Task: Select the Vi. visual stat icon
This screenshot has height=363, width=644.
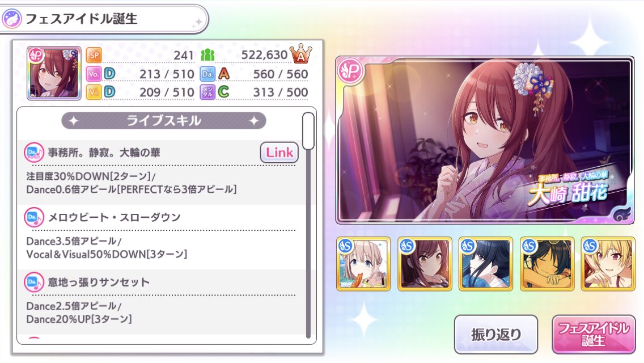Action: 94,92
